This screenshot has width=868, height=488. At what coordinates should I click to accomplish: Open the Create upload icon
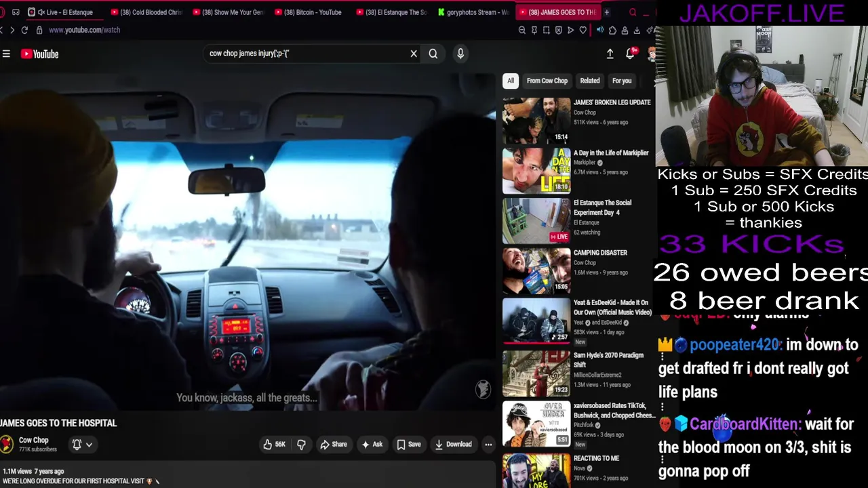click(610, 54)
